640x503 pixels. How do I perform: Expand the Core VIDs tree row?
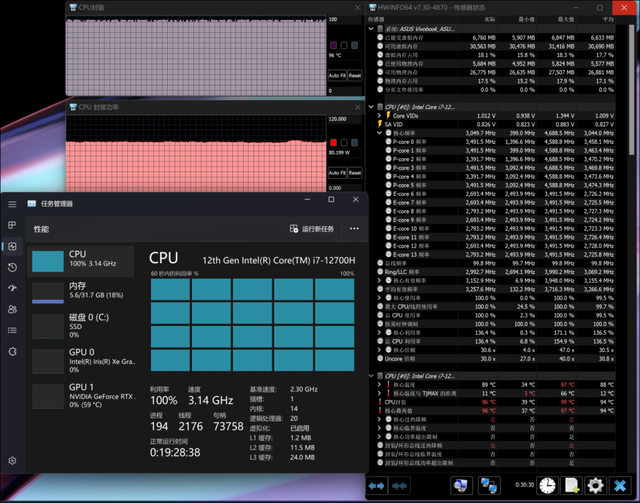tap(379, 116)
